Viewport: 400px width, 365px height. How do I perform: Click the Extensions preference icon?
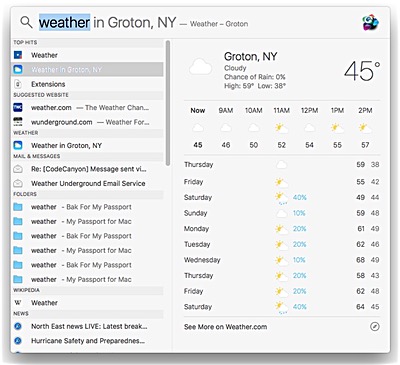18,84
